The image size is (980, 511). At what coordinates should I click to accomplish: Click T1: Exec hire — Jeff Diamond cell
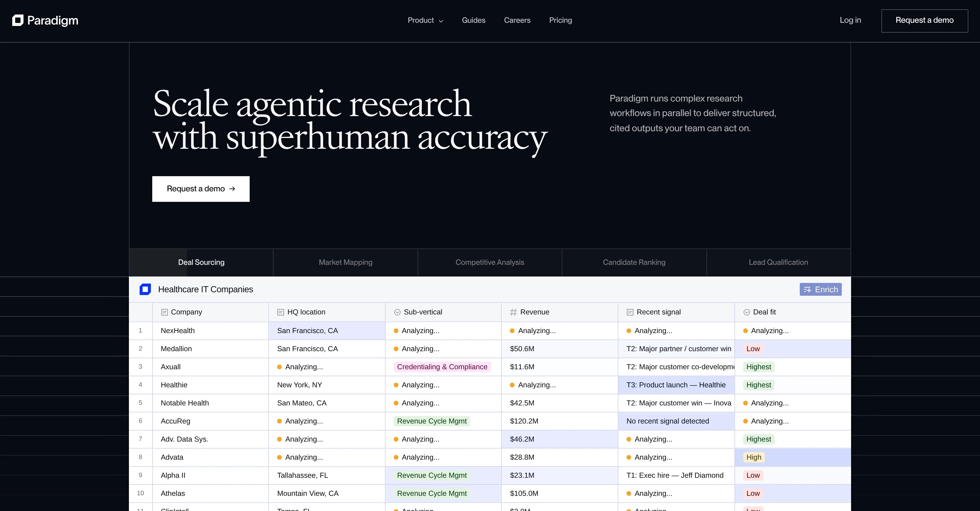coord(676,475)
